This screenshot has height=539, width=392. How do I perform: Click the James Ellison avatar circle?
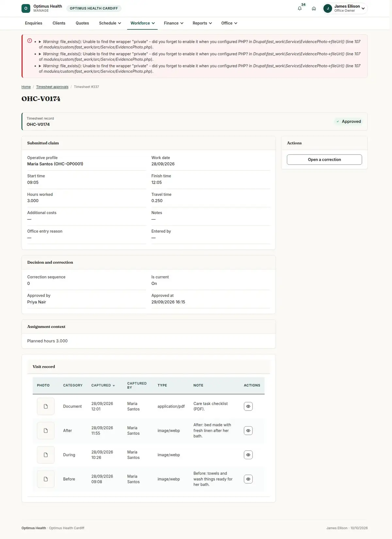[x=328, y=8]
